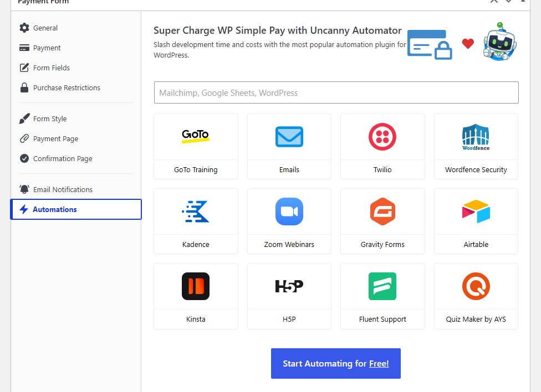Open the Email Notifications tab
541x392 pixels.
click(x=76, y=189)
